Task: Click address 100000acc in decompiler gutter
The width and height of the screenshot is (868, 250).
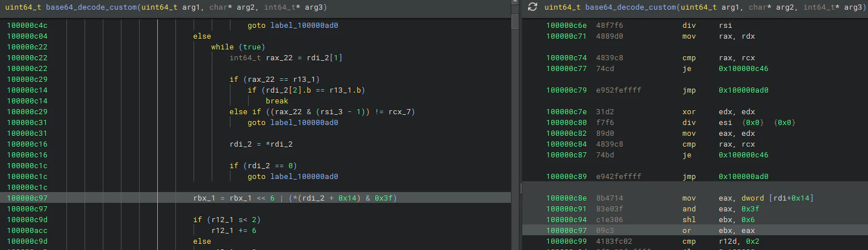Action: tap(27, 231)
